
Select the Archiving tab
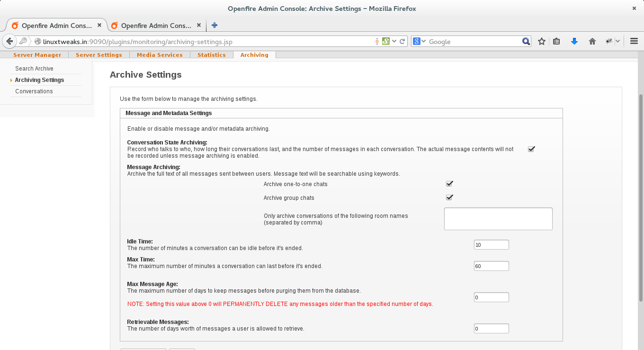coord(254,55)
